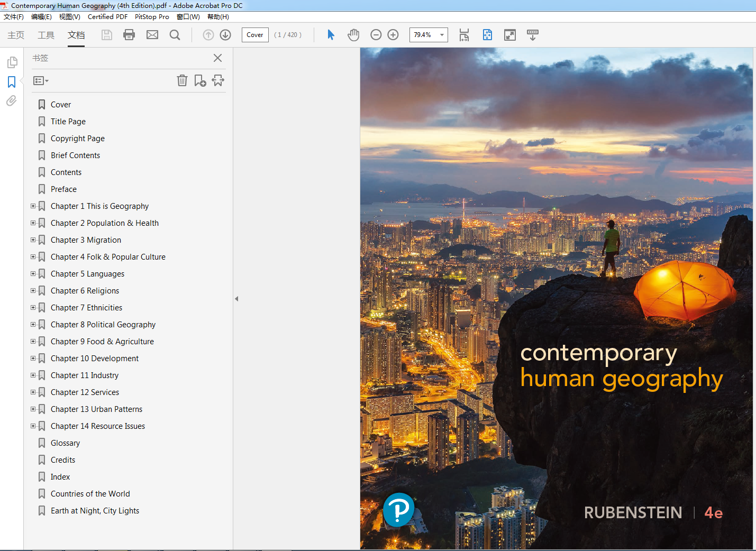Jump to Earth at Night, City Lights
The height and width of the screenshot is (551, 756).
click(x=95, y=511)
